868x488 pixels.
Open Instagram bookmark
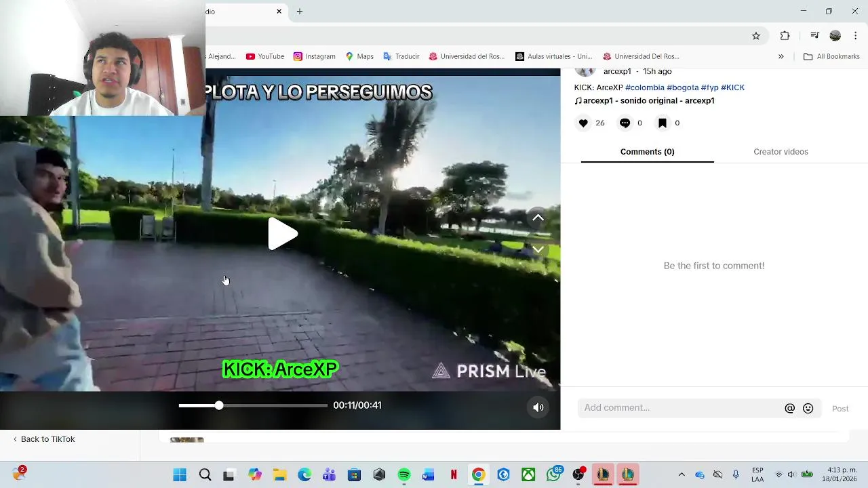(315, 56)
